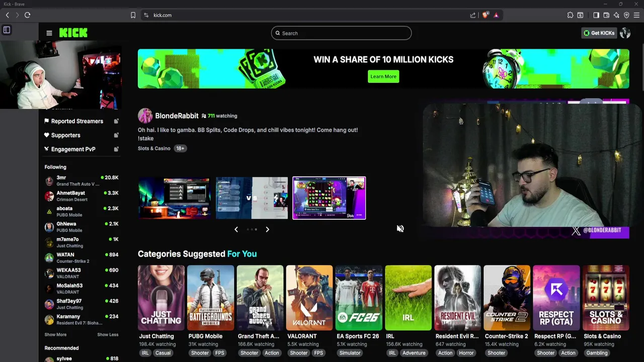Open the featured BlondeRabbit video preview
Screen dimensions: 644x362
tap(526, 169)
